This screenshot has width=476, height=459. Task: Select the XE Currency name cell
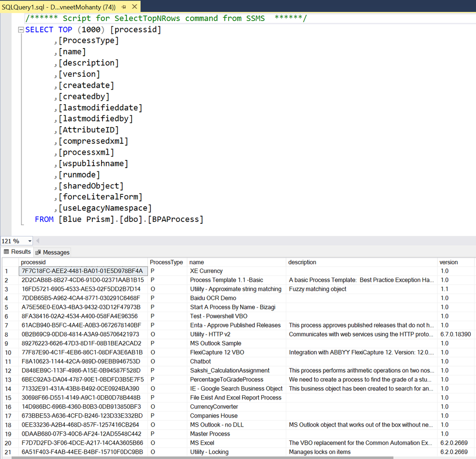[x=206, y=271]
